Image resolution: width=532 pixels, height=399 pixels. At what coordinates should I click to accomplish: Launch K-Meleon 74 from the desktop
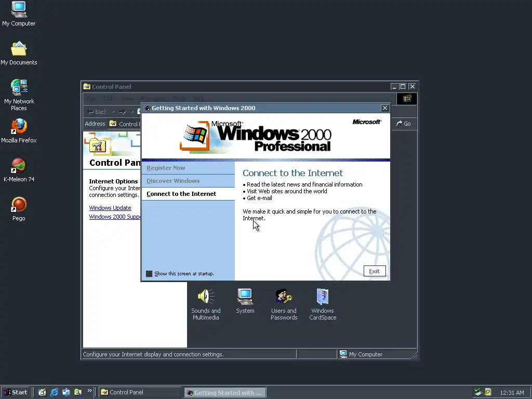pos(19,170)
